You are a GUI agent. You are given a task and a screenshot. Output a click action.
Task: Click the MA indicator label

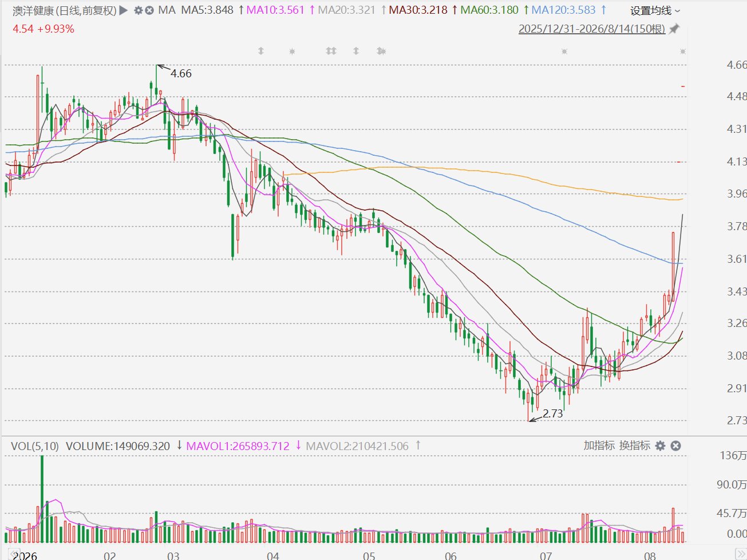167,10
